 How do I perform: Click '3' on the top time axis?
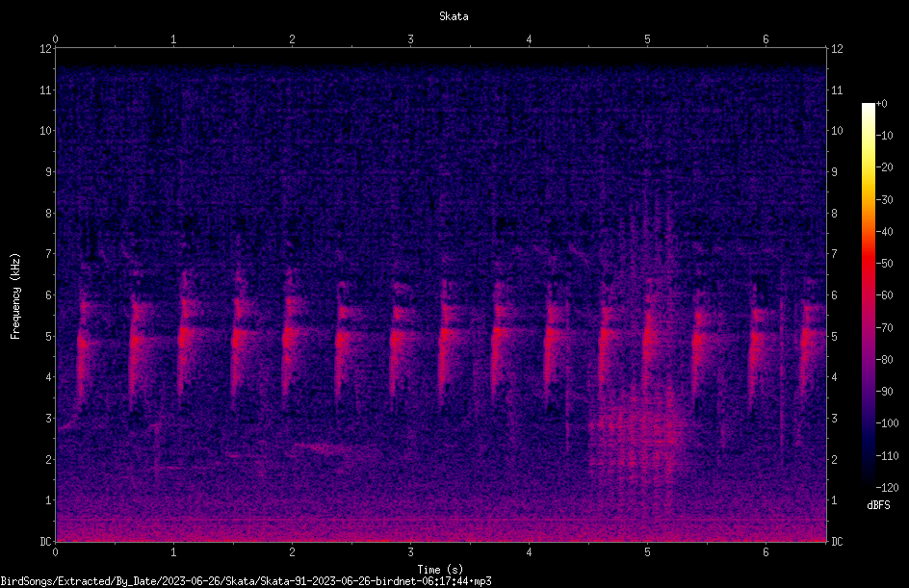pyautogui.click(x=410, y=39)
